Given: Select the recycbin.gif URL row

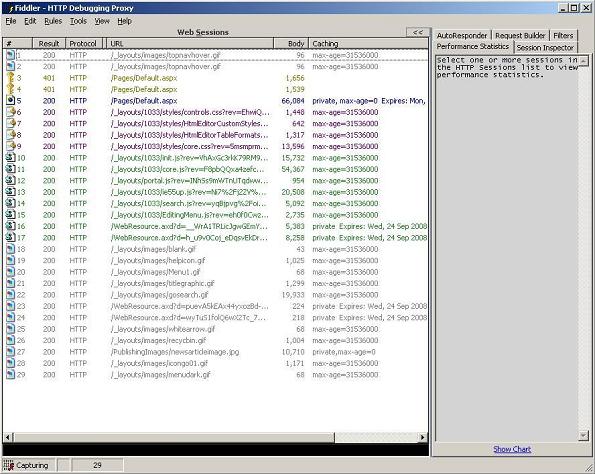Looking at the screenshot, I should [x=216, y=340].
